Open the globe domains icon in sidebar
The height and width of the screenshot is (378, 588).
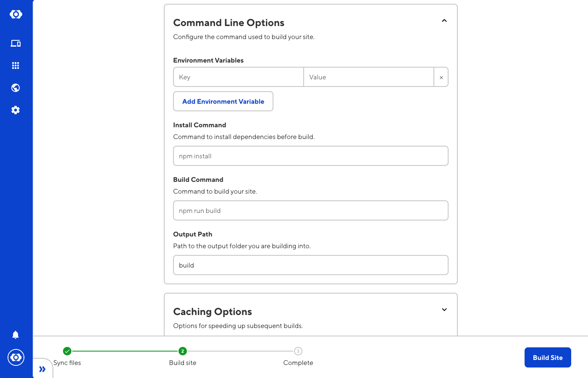coord(16,88)
